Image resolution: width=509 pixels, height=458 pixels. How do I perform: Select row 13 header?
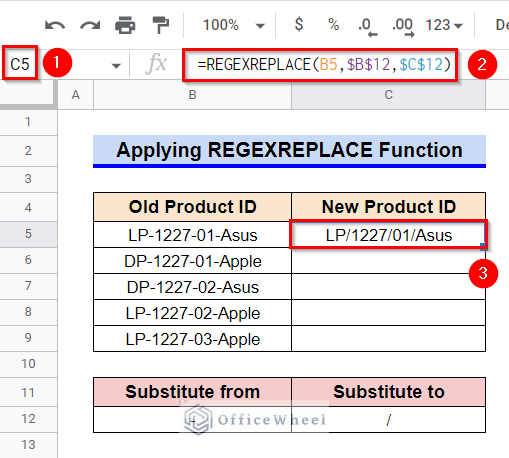coord(28,445)
